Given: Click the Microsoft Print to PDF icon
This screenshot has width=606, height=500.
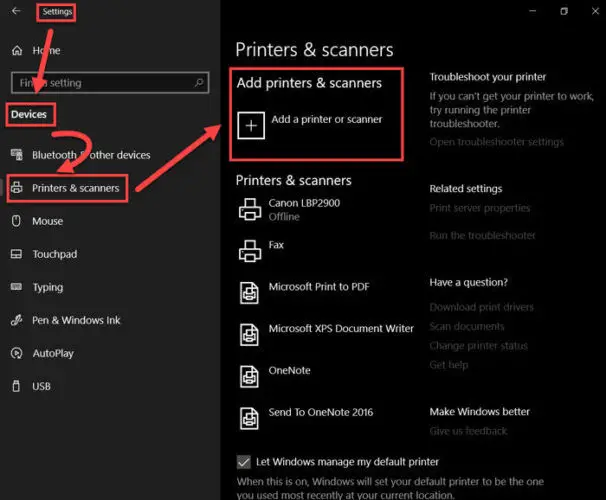Looking at the screenshot, I should pos(249,293).
